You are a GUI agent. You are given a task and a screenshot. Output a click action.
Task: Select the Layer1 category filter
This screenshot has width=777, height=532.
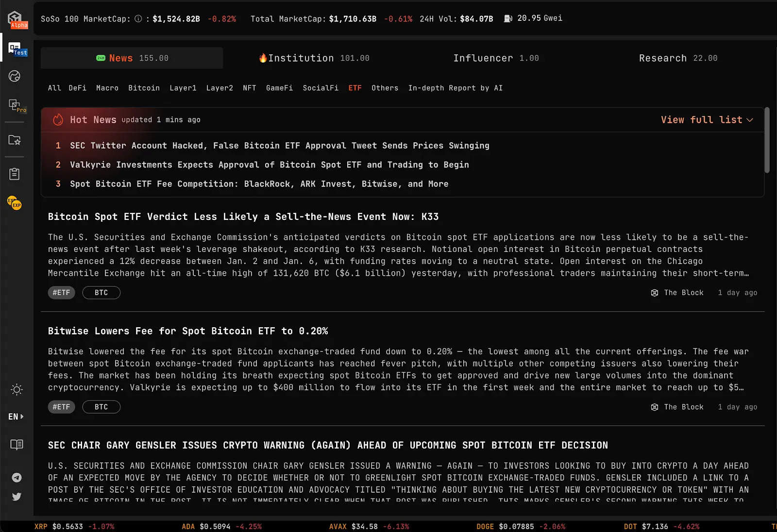183,88
